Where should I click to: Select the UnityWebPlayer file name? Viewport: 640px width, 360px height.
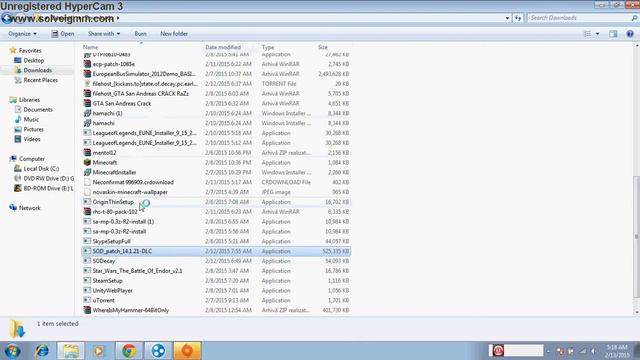click(112, 290)
